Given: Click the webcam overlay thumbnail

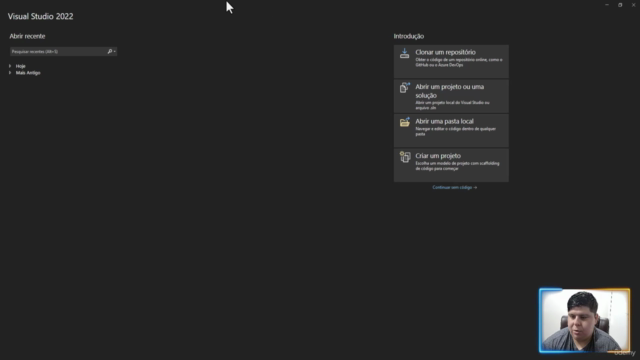Looking at the screenshot, I should (584, 320).
